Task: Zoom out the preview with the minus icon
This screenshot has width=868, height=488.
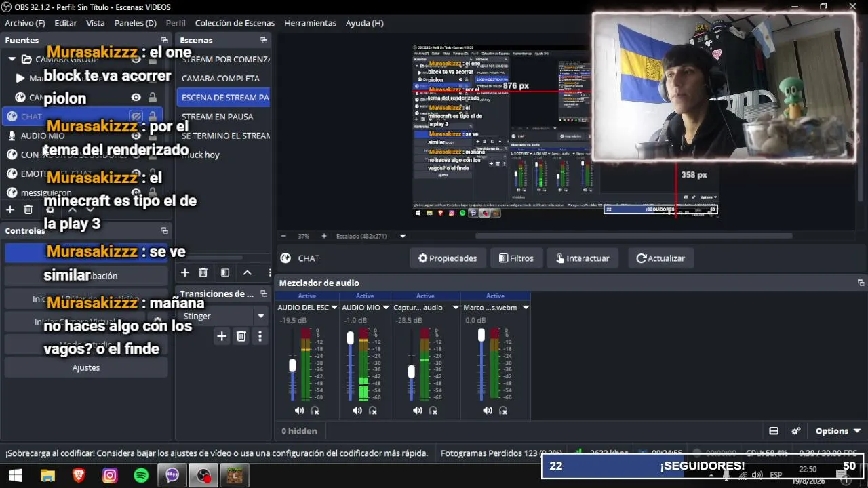Action: pos(283,236)
